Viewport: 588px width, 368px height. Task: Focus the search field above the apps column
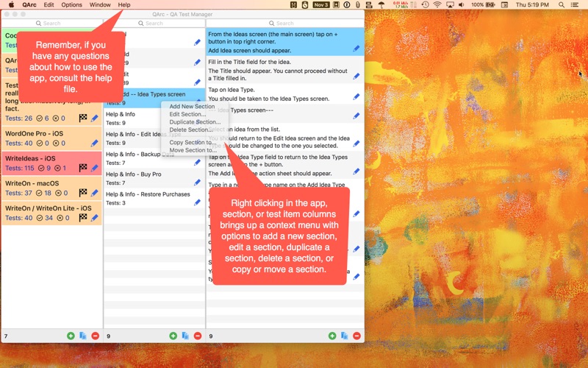point(51,24)
